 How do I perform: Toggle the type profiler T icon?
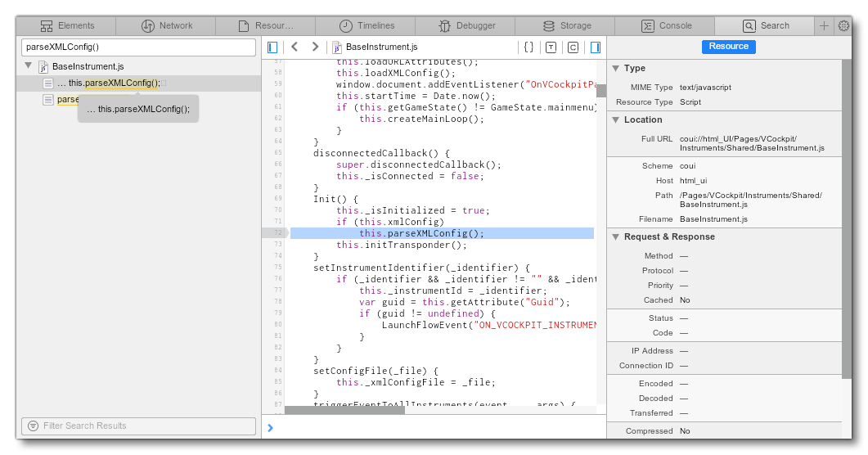pos(551,47)
